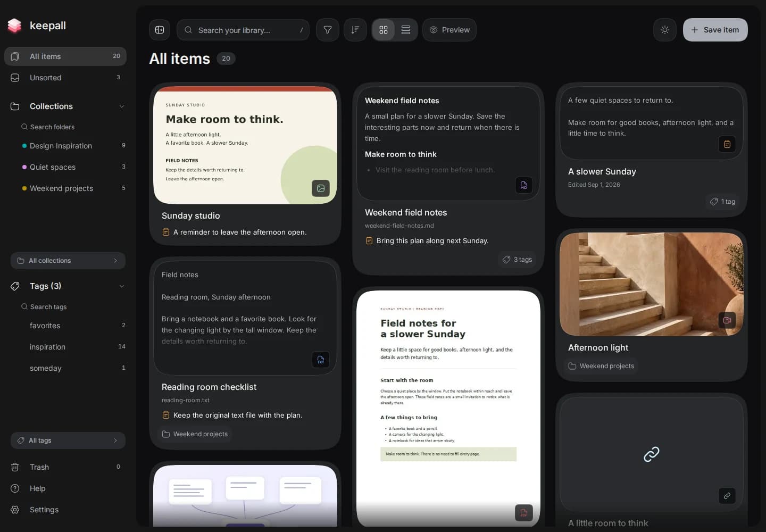
Task: Expand All tags button
Action: point(68,440)
